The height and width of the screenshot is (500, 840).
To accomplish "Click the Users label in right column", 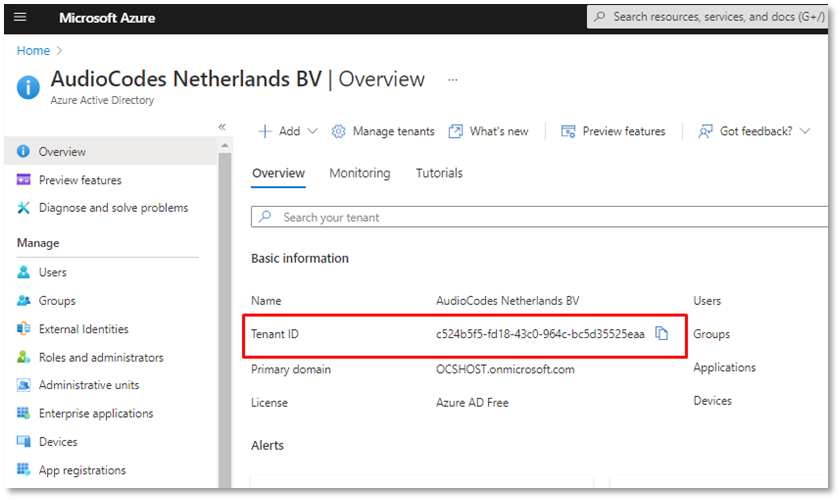I will pyautogui.click(x=707, y=301).
